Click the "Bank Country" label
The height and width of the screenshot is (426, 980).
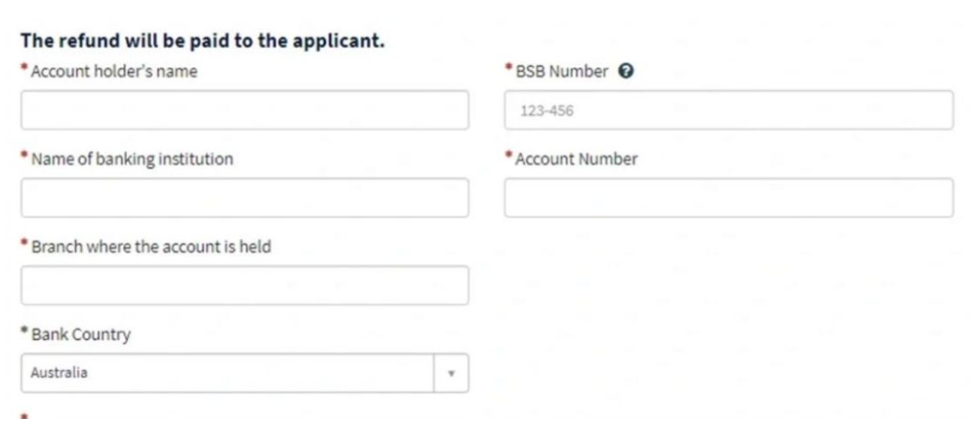click(x=81, y=335)
